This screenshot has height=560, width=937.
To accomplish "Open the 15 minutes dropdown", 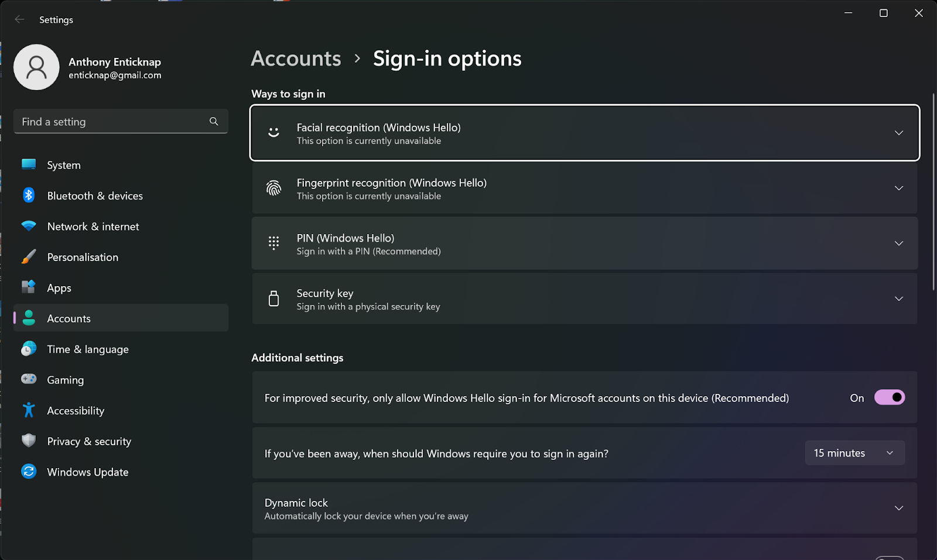I will [x=855, y=453].
